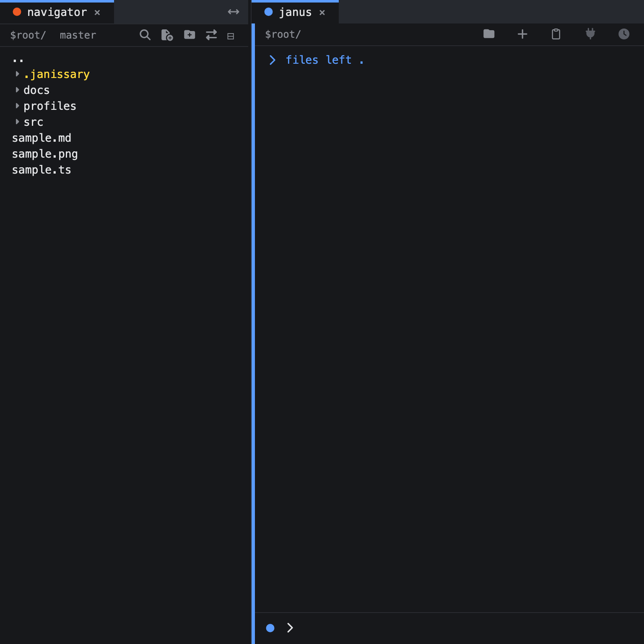Select the src folder name
The height and width of the screenshot is (644, 644).
click(34, 122)
